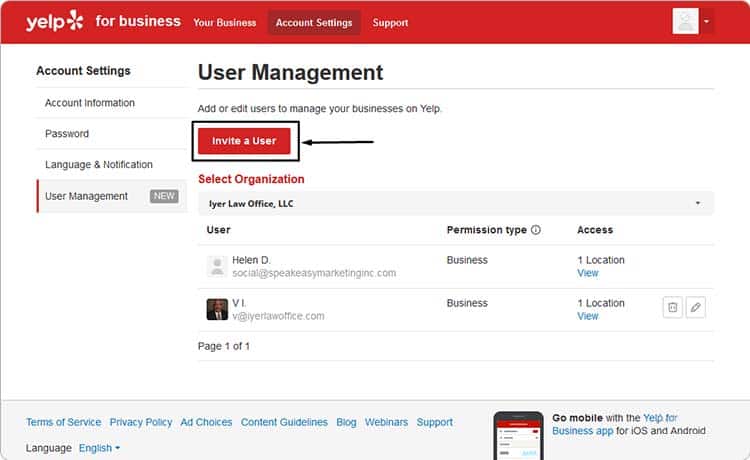Select Account Information in the sidebar
The image size is (750, 460).
(90, 103)
